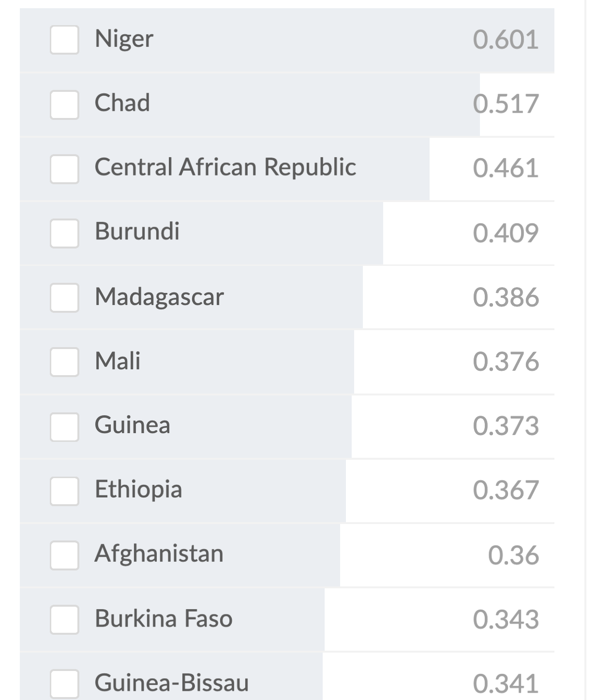Toggle the Burkina Faso checkbox
The height and width of the screenshot is (700, 597).
(x=64, y=619)
